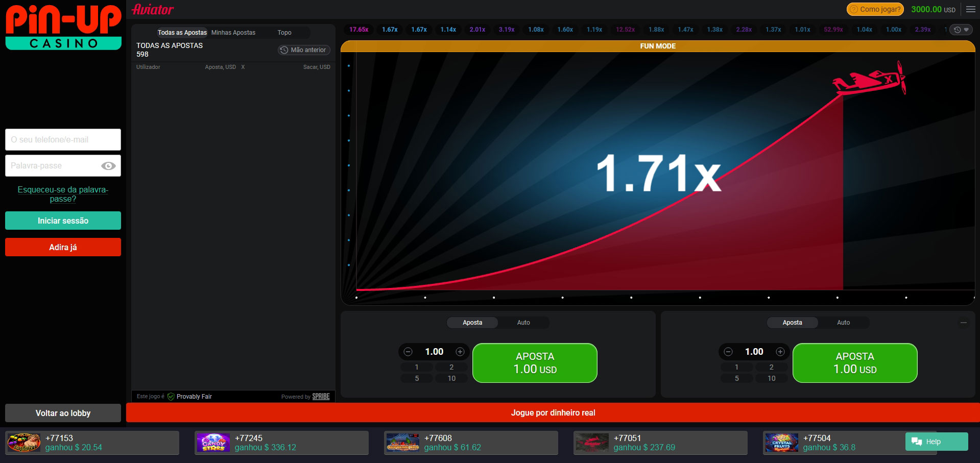Click the FUN MODE banner

(658, 46)
